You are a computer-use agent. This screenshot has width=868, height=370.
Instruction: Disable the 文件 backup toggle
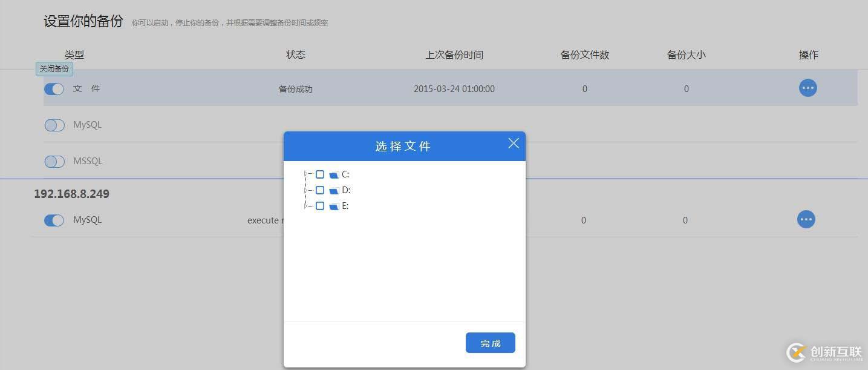click(54, 88)
